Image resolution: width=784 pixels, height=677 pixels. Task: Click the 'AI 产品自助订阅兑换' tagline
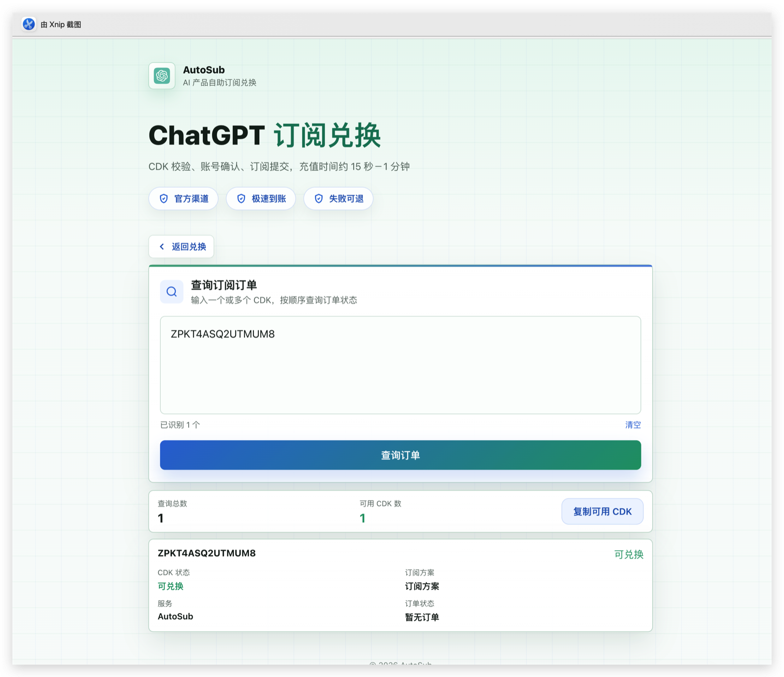click(220, 82)
